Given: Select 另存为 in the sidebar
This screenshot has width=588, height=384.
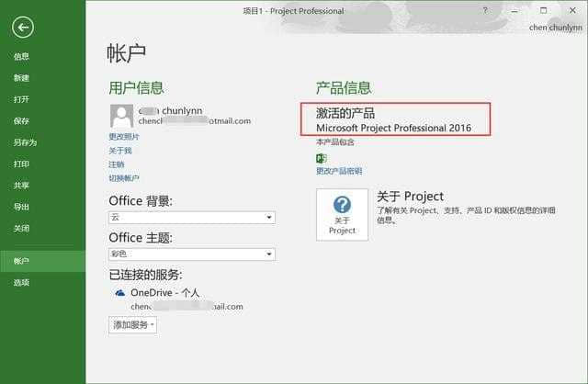Looking at the screenshot, I should click(x=25, y=142).
